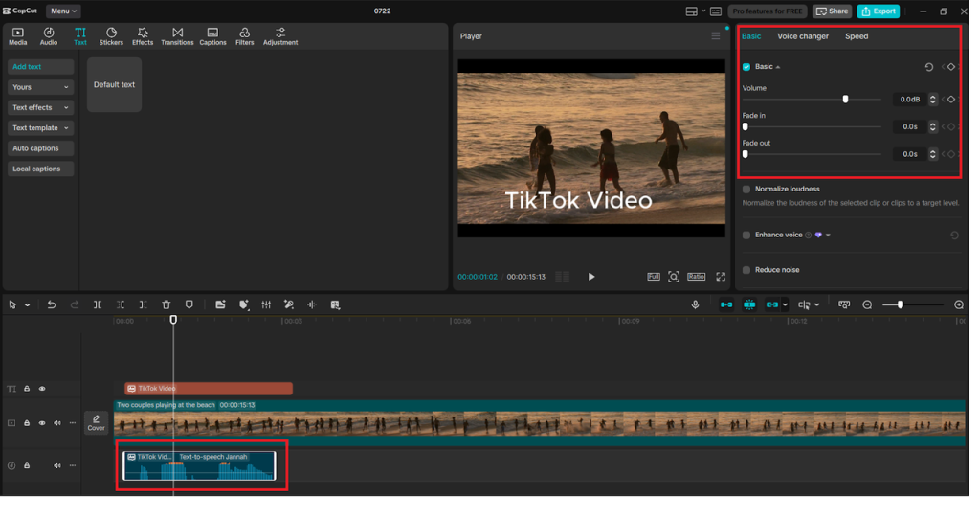Click the Export button
This screenshot has height=518, width=980.
tap(878, 11)
